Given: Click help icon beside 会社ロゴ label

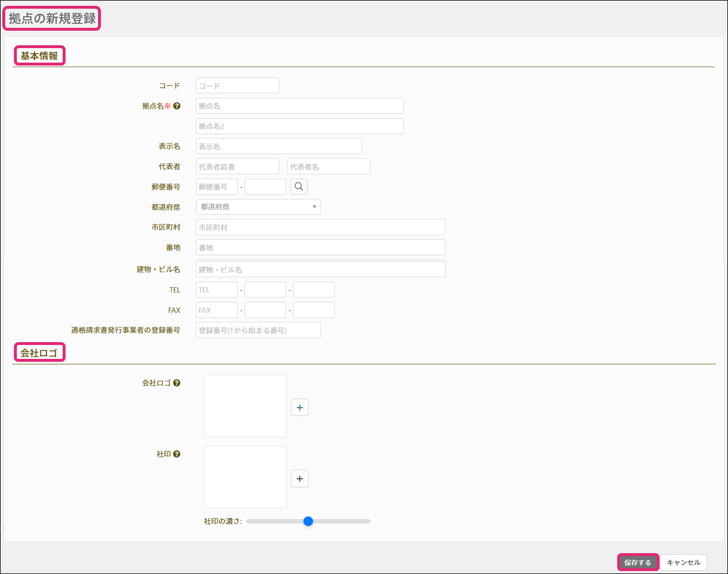Looking at the screenshot, I should [x=177, y=383].
